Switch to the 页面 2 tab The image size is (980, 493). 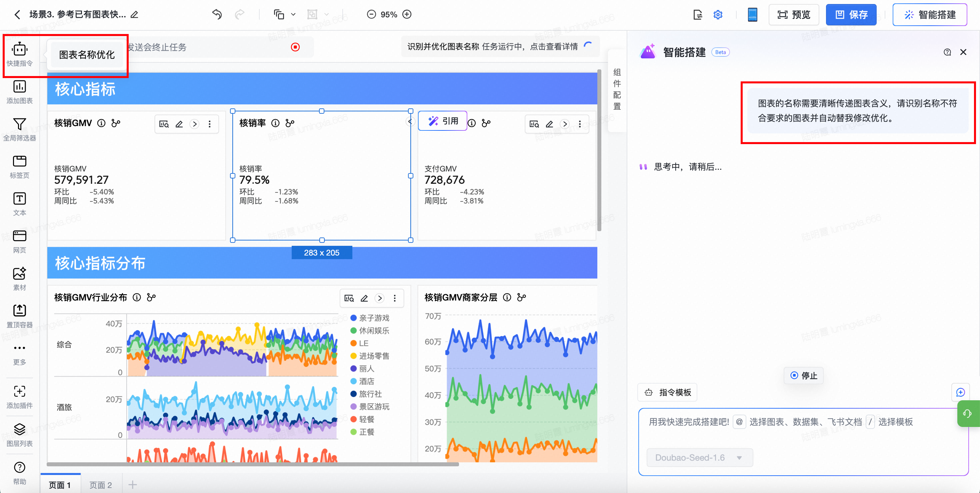click(100, 485)
